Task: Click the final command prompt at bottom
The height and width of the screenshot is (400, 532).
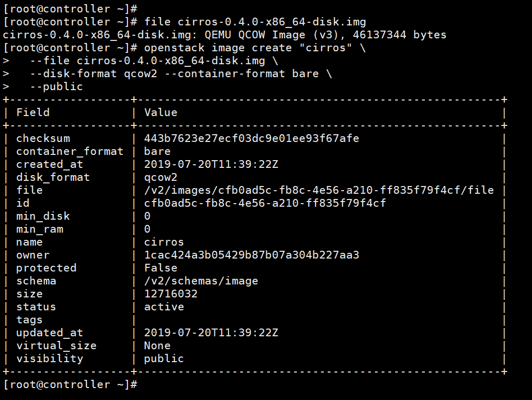Action: click(x=70, y=384)
